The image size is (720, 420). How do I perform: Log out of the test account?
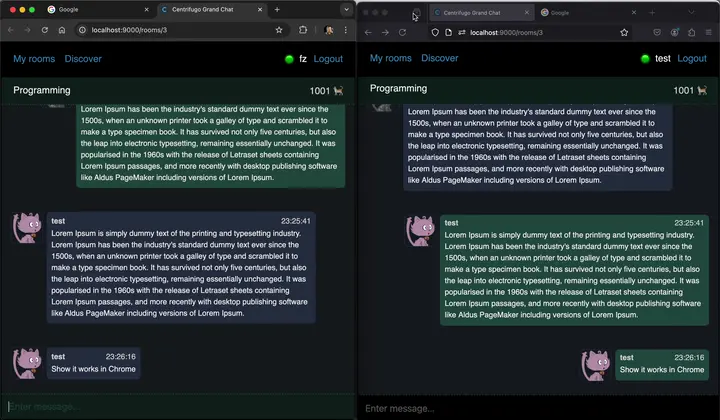pos(692,59)
